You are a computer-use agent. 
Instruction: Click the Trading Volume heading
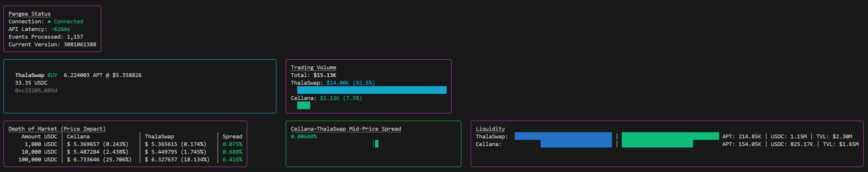coord(313,68)
